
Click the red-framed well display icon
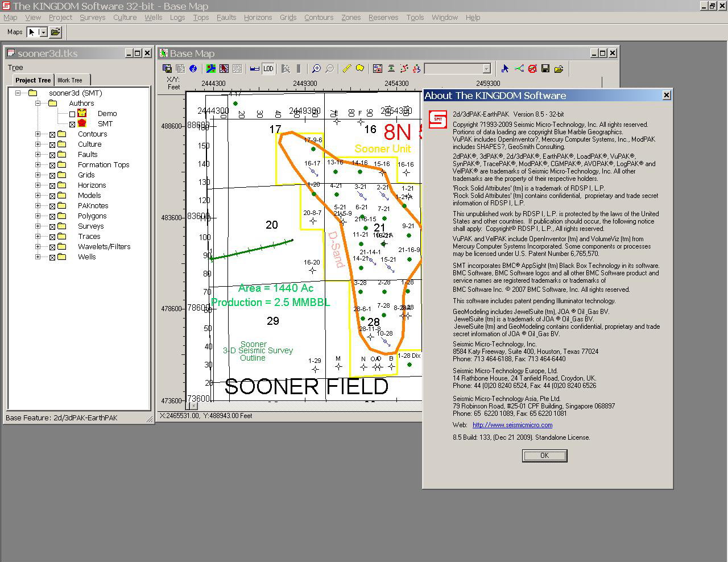click(378, 69)
